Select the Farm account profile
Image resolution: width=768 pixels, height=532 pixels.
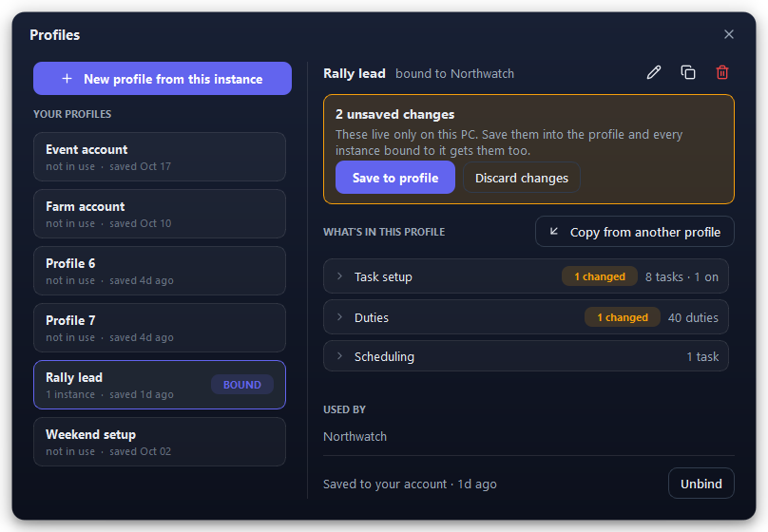(x=159, y=214)
